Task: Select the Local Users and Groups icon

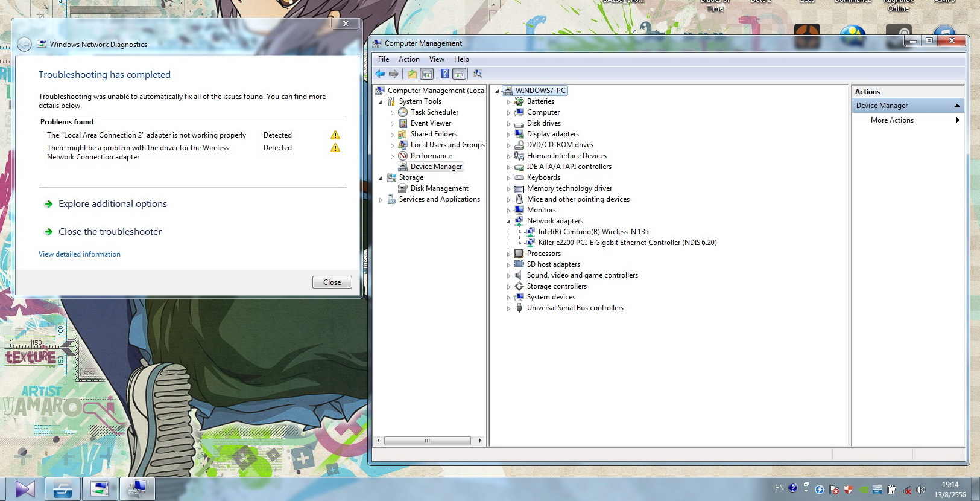Action: click(x=403, y=145)
